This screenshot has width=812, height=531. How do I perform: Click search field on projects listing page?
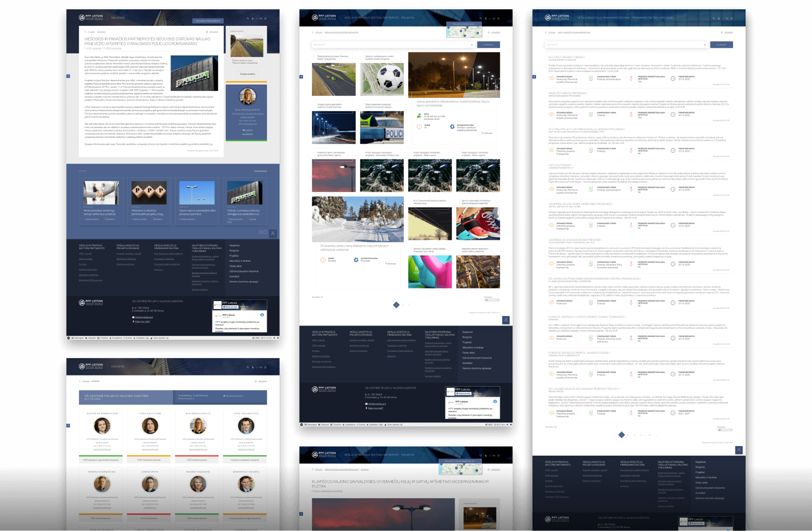coord(393,44)
